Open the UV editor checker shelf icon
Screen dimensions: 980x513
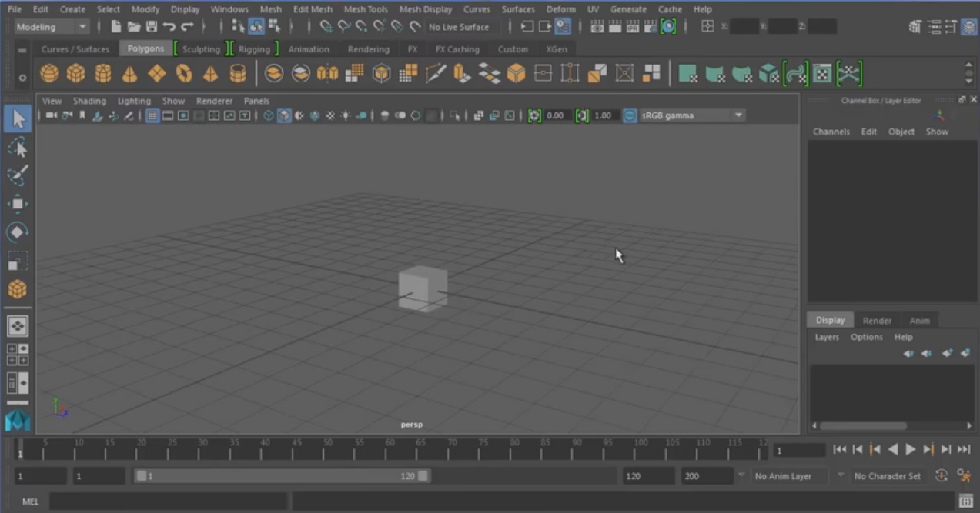822,74
